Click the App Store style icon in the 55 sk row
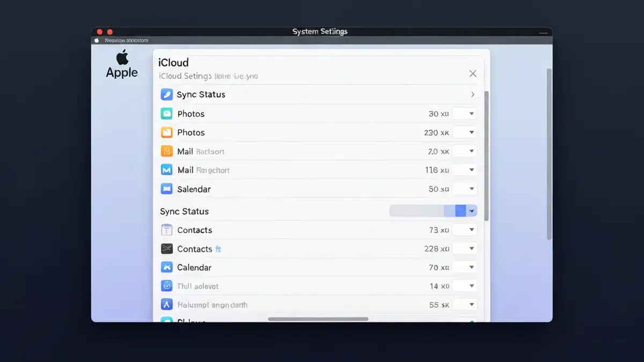This screenshot has width=644, height=362. 167,305
